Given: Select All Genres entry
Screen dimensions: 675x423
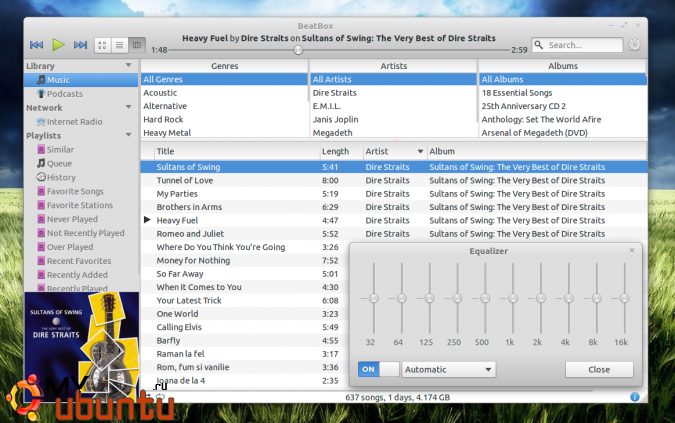Looking at the screenshot, I should 224,80.
